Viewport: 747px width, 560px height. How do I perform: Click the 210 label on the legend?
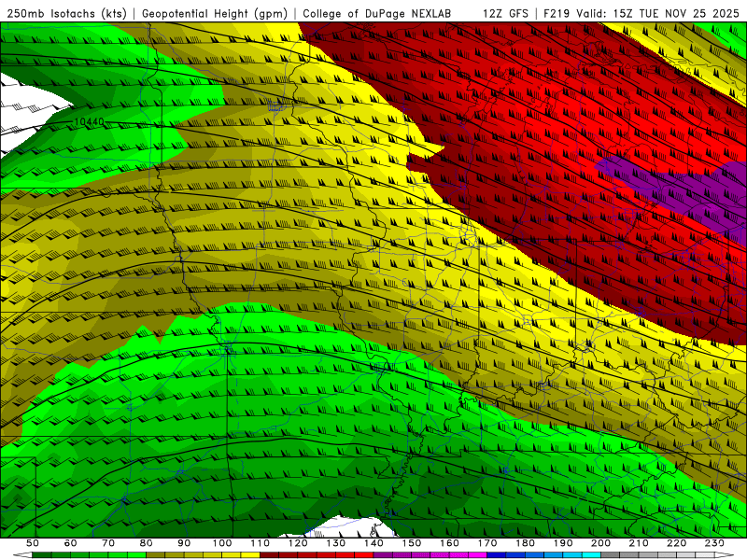pyautogui.click(x=640, y=543)
